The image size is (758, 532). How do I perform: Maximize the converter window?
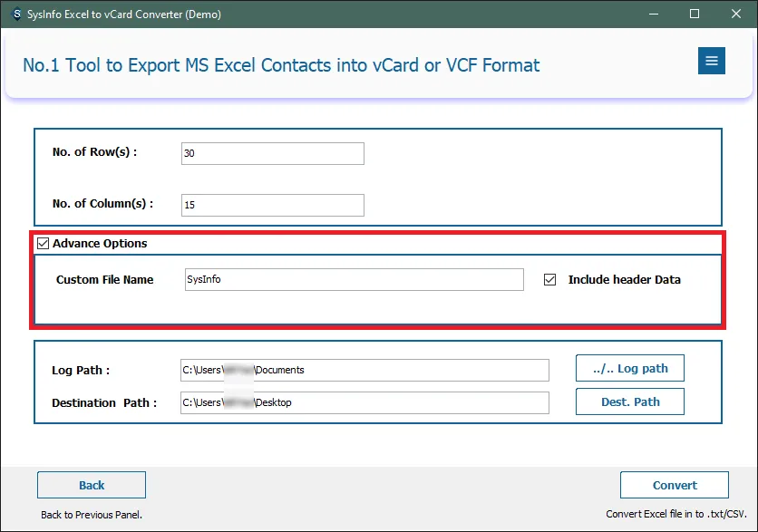695,15
